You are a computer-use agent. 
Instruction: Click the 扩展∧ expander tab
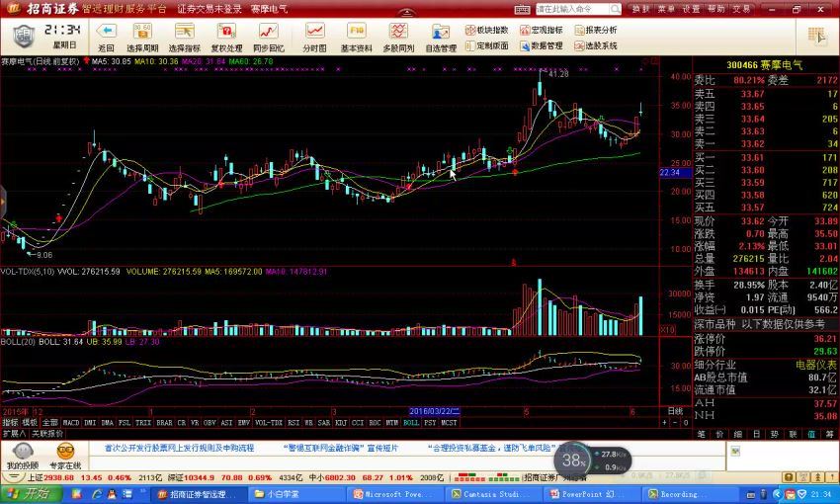coord(15,433)
